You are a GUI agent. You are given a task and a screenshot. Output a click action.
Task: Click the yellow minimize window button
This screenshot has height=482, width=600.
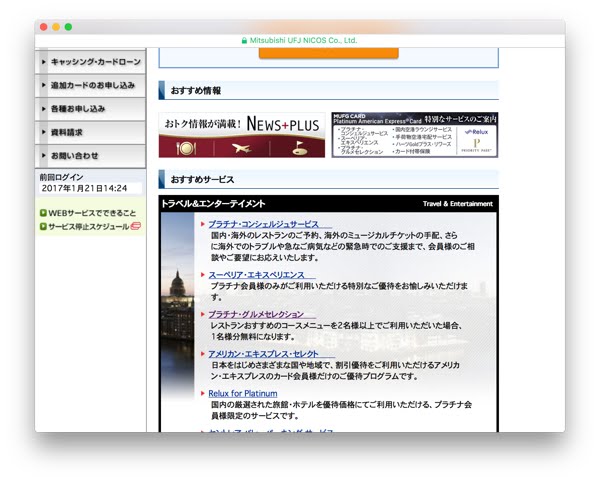[56, 27]
